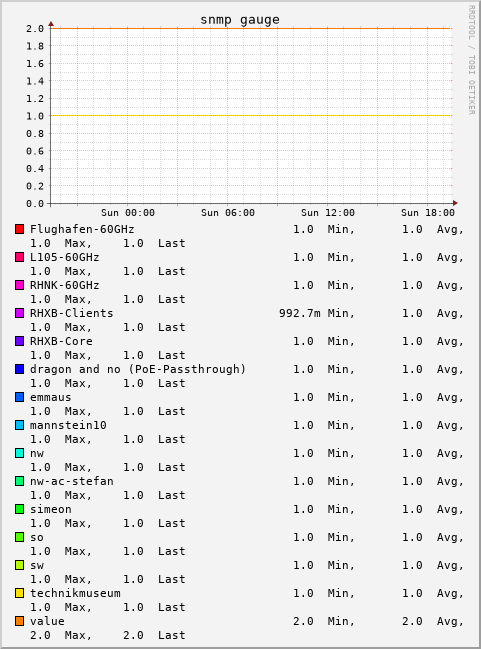The width and height of the screenshot is (481, 649).
Task: Click the nw-ac-stefan legend color box
Action: click(x=19, y=481)
